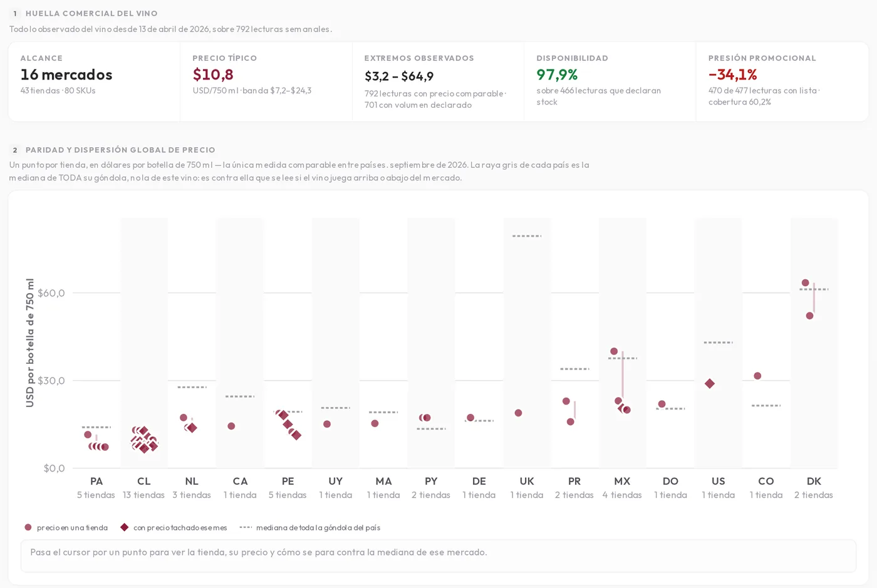877x588 pixels.
Task: Click the '$0,0' axis tick label
Action: tap(54, 468)
